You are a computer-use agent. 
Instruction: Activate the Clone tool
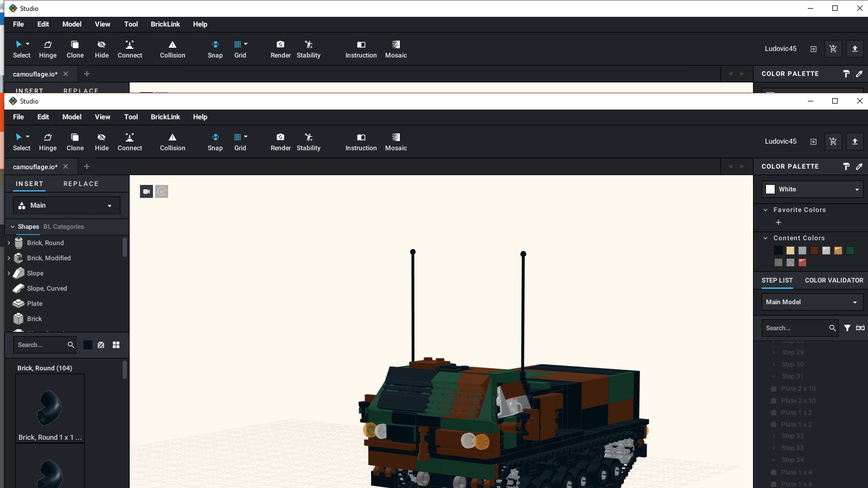click(75, 142)
